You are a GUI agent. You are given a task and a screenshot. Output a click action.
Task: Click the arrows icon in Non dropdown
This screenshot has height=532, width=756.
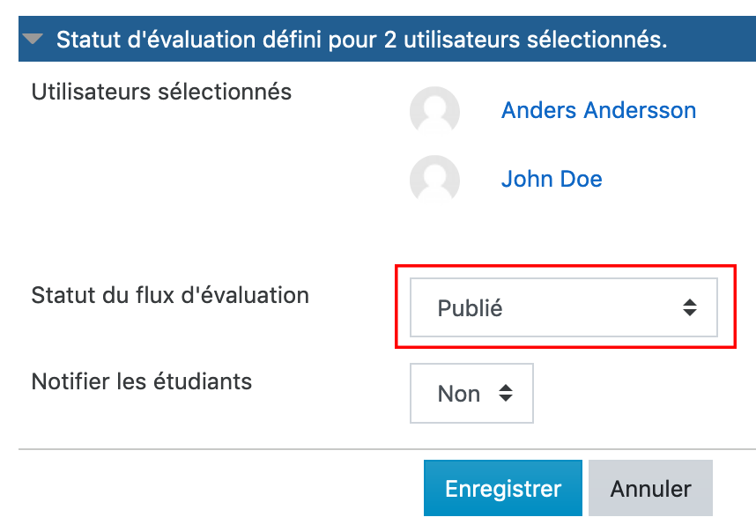(506, 394)
